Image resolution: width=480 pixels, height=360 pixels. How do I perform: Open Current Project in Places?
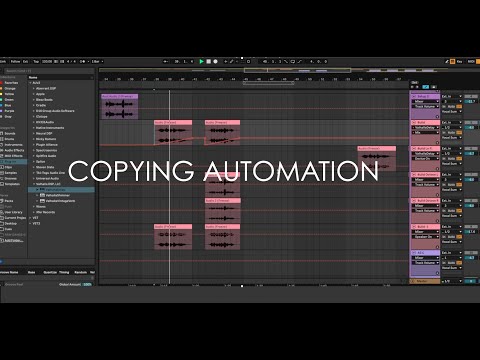tap(14, 218)
